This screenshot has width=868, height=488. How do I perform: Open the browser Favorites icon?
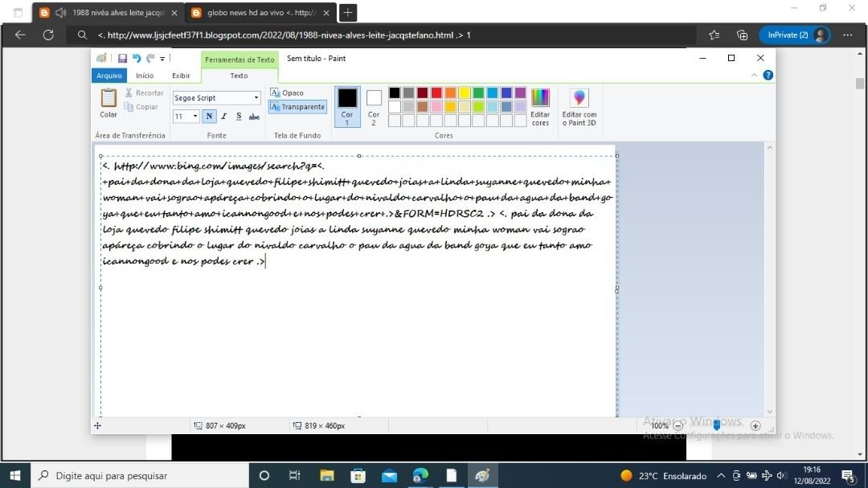tap(714, 35)
